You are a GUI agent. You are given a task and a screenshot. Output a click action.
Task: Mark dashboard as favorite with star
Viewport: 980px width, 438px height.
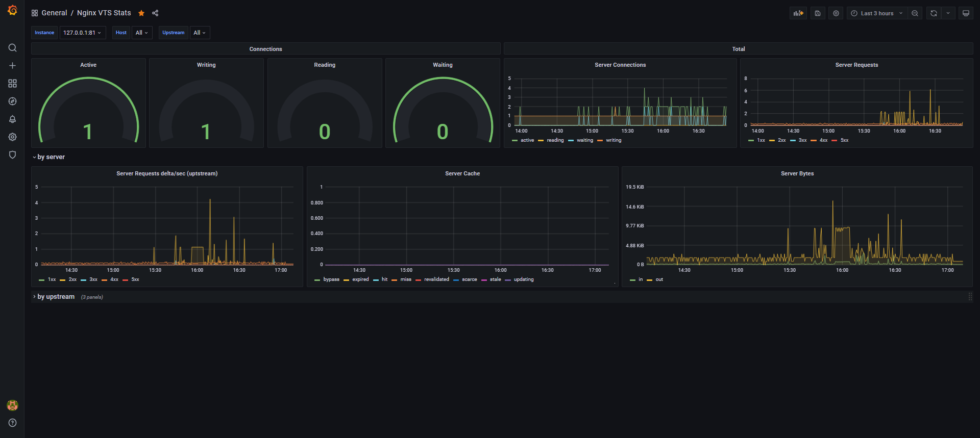pyautogui.click(x=141, y=13)
